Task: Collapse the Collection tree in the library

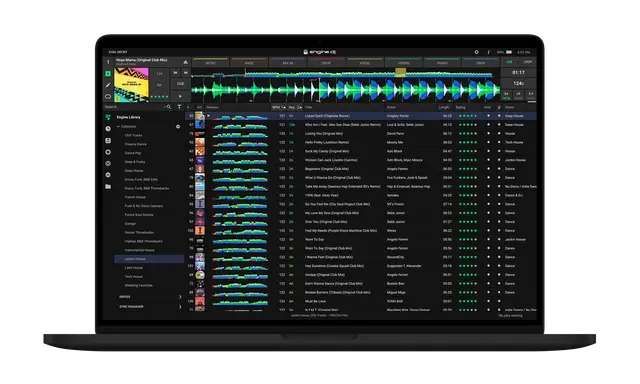Action: click(x=118, y=127)
